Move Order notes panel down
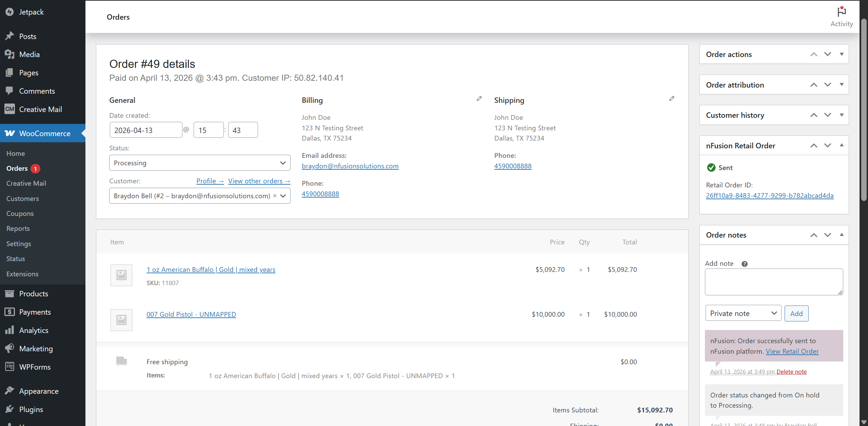Image resolution: width=868 pixels, height=426 pixels. [828, 235]
